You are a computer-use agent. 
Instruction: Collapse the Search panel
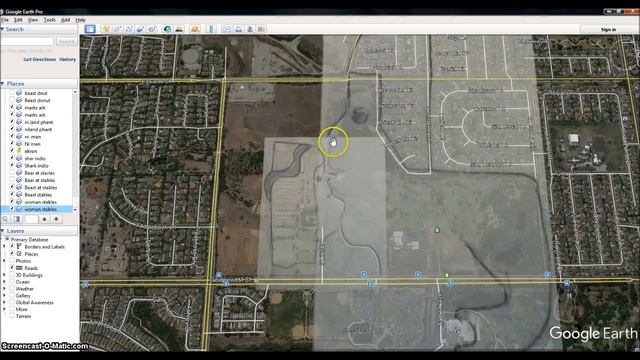tap(2, 29)
